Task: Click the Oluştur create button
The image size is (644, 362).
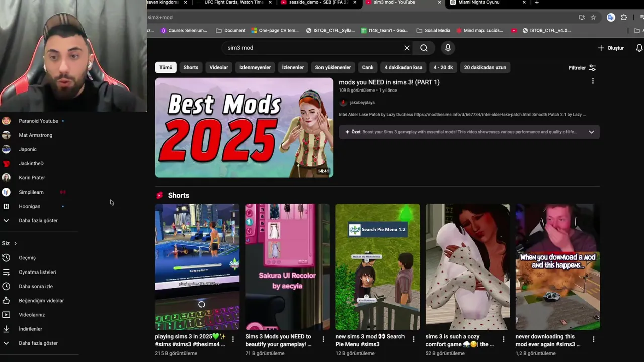Action: point(610,48)
